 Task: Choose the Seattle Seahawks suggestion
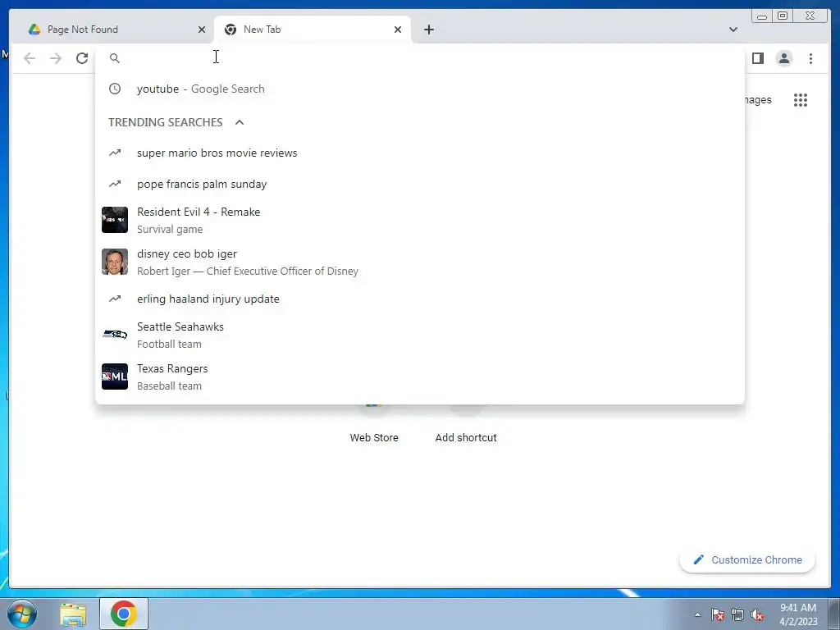[419, 335]
